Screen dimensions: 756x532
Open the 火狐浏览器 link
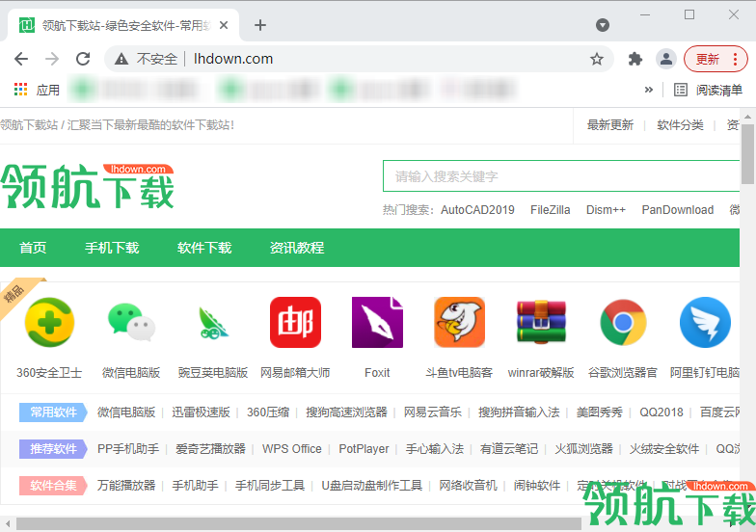(584, 449)
